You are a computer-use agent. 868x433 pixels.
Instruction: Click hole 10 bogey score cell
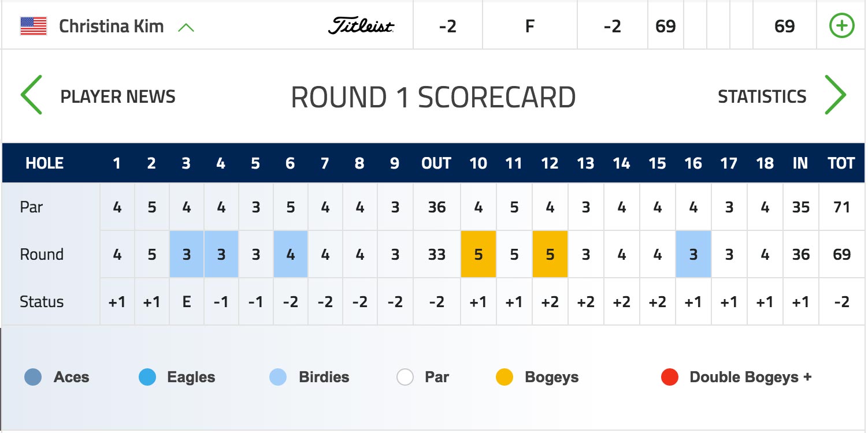[x=478, y=254]
